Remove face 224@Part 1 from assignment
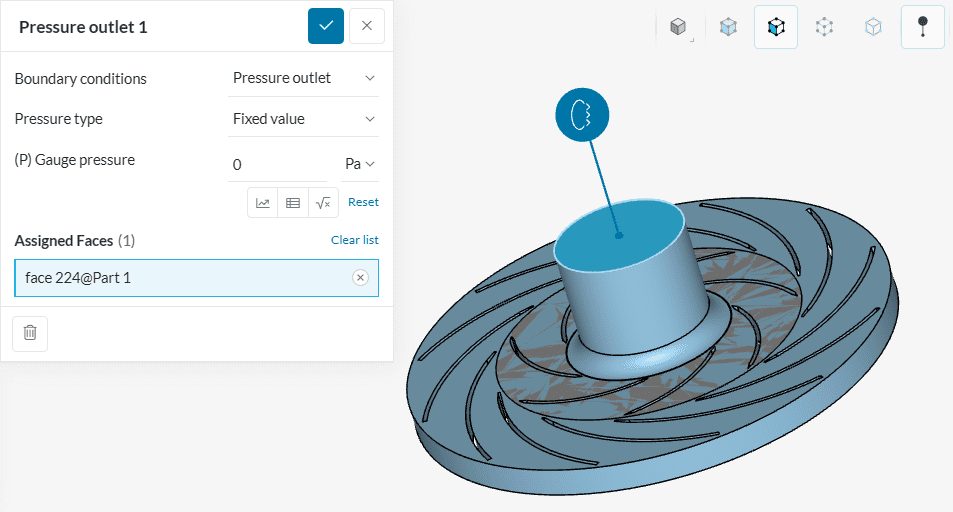This screenshot has width=953, height=512. click(360, 278)
